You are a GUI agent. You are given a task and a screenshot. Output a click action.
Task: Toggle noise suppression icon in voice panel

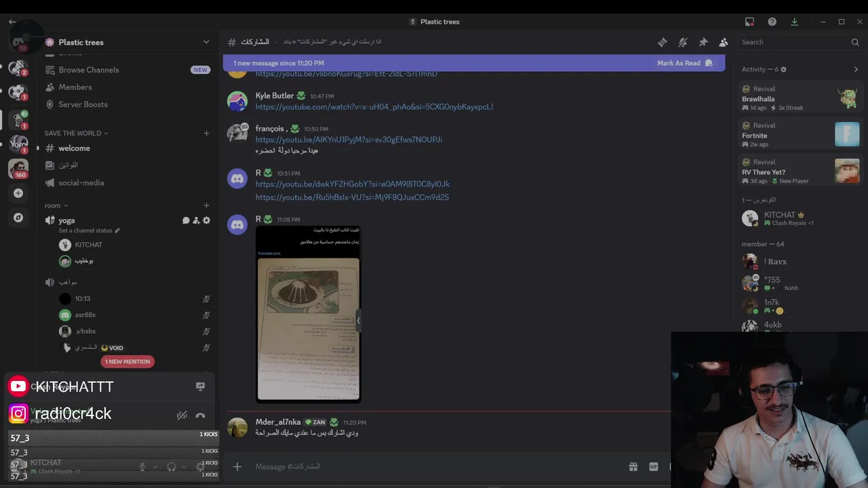182,415
